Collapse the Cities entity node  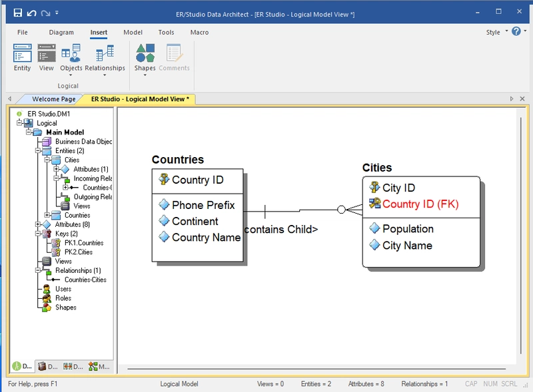(47, 160)
